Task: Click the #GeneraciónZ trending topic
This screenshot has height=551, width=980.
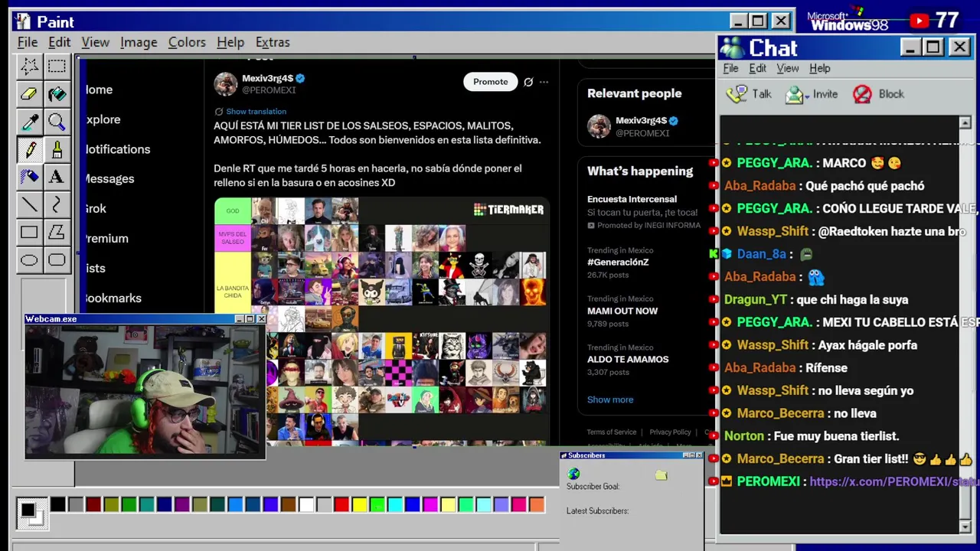Action: point(618,262)
